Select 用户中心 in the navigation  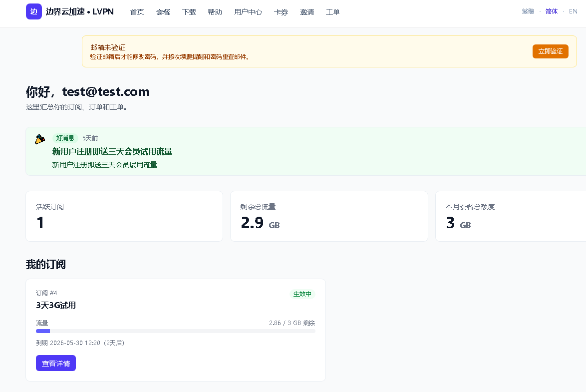click(x=248, y=12)
